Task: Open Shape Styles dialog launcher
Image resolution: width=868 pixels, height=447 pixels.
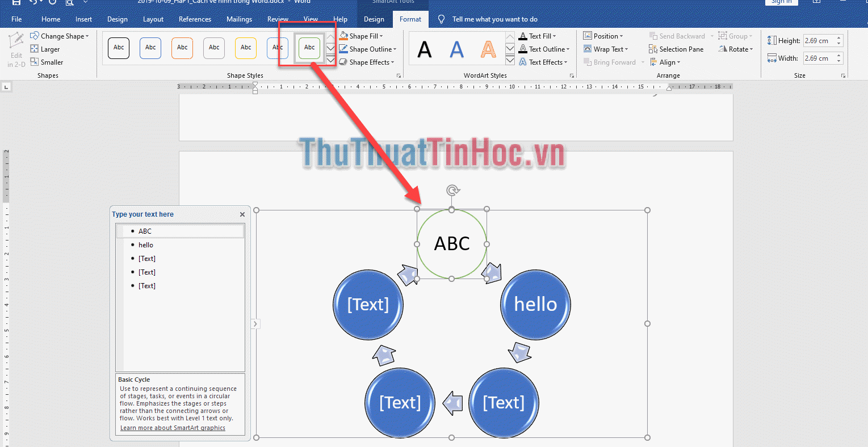Action: coord(399,75)
